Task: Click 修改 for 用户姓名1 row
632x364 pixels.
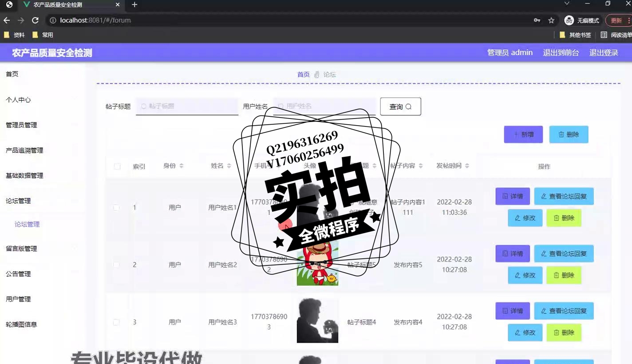Action: click(x=525, y=218)
